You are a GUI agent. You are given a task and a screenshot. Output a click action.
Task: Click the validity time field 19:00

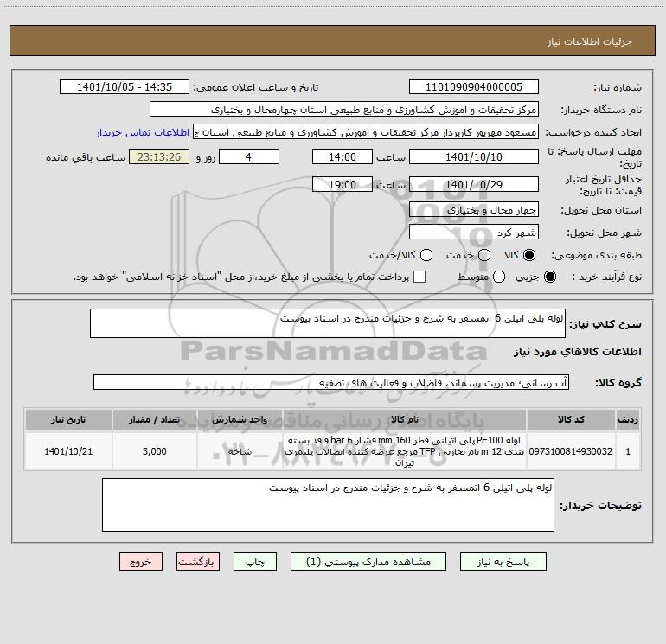(343, 185)
